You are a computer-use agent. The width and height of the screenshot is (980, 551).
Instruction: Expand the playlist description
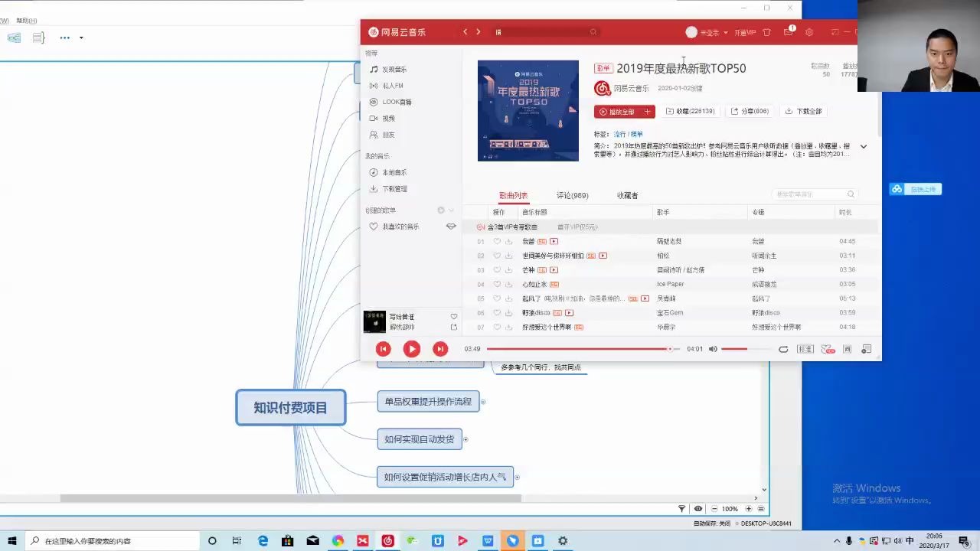[864, 146]
